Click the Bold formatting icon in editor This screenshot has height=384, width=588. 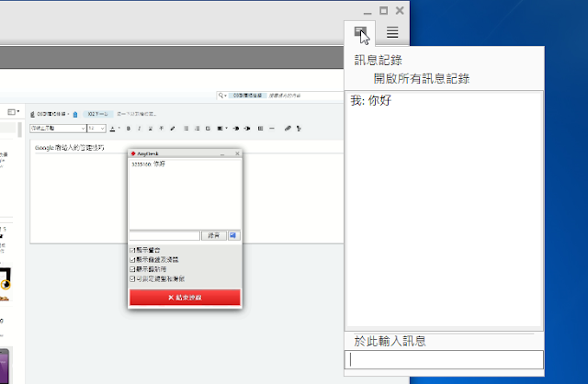click(129, 128)
